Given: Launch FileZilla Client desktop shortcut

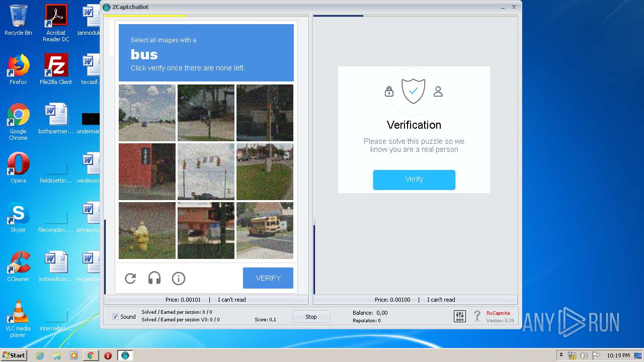Looking at the screenshot, I should pyautogui.click(x=56, y=69).
